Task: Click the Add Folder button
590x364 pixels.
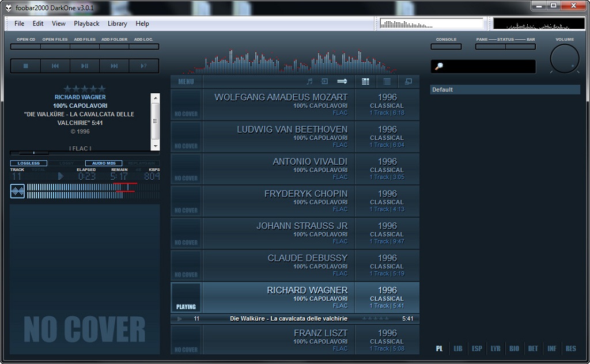Action: (115, 47)
